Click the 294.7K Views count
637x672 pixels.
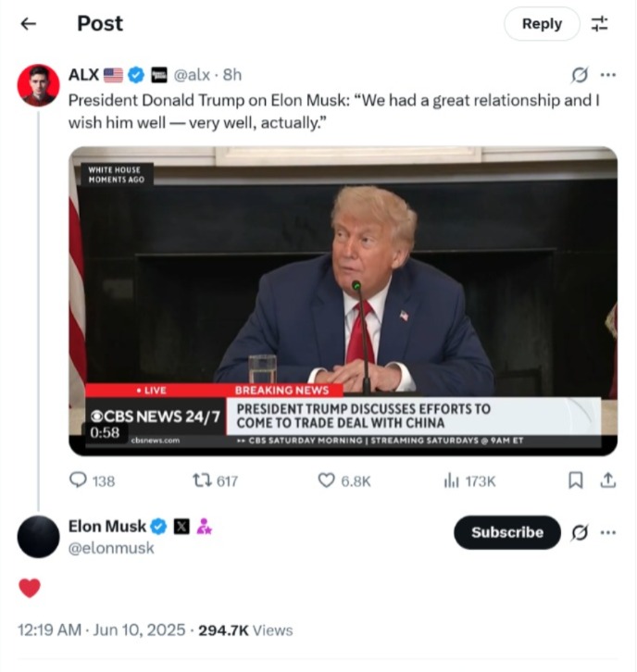(x=245, y=630)
